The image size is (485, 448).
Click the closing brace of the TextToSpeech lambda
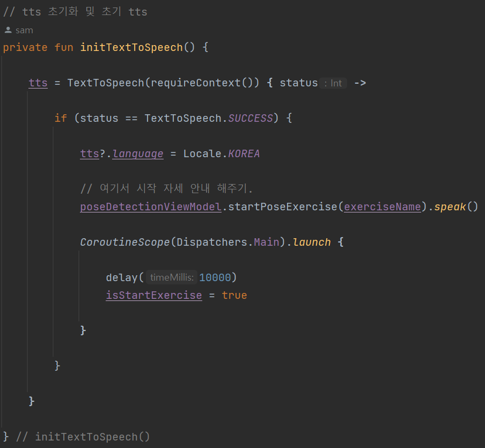click(32, 401)
